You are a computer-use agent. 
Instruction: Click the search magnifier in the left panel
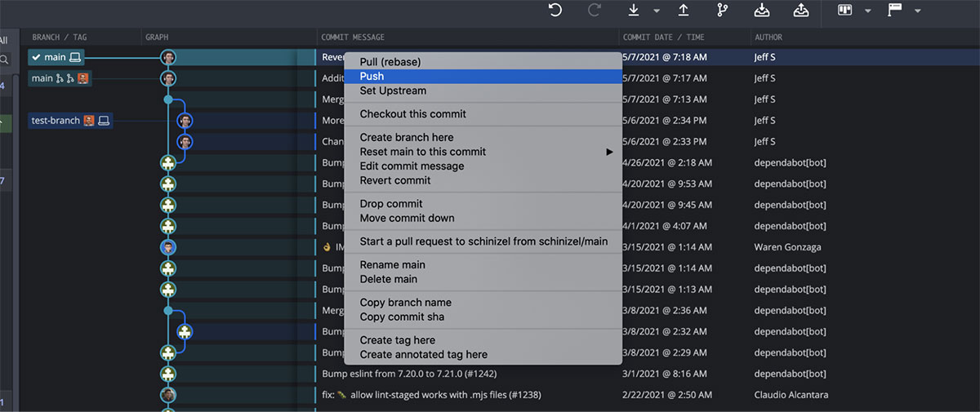click(4, 60)
